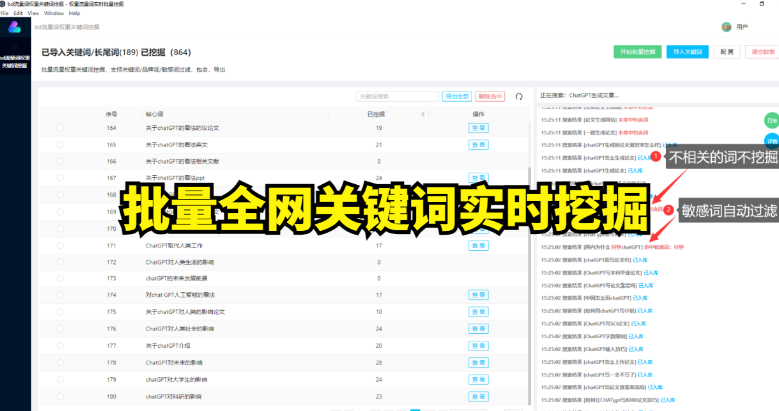The width and height of the screenshot is (779, 411).
Task: Select the row 164 radio checkbox
Action: 60,129
